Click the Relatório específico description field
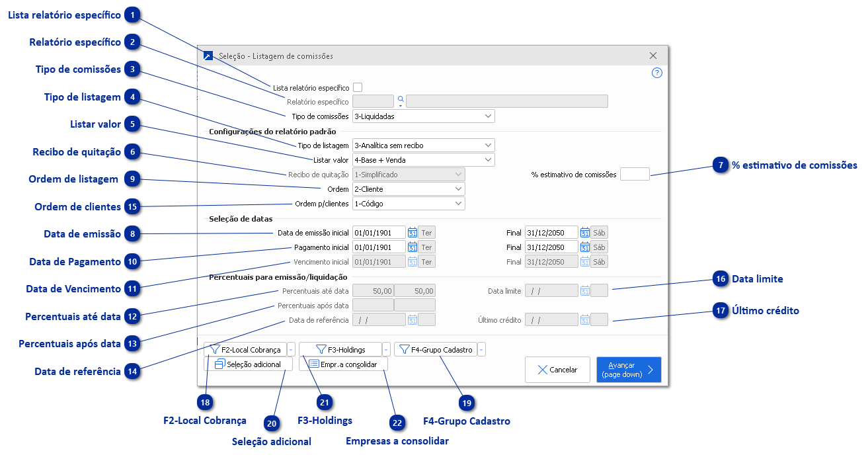The image size is (868, 459). tap(507, 101)
